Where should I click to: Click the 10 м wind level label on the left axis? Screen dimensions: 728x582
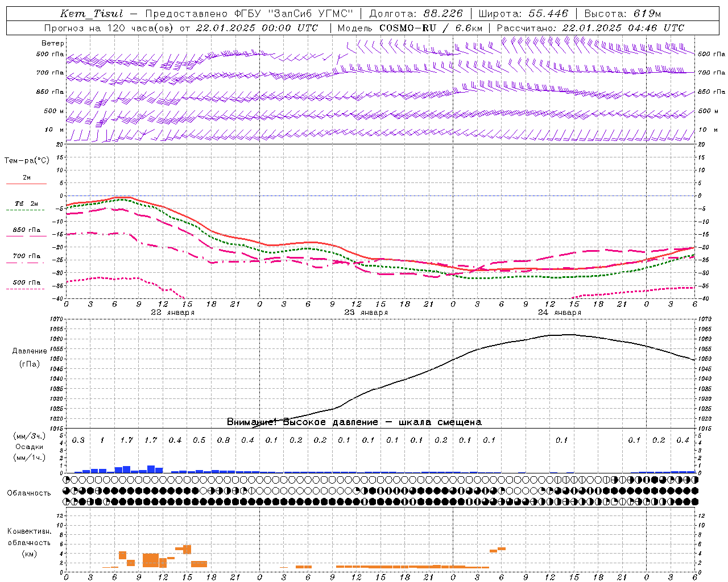[x=54, y=130]
